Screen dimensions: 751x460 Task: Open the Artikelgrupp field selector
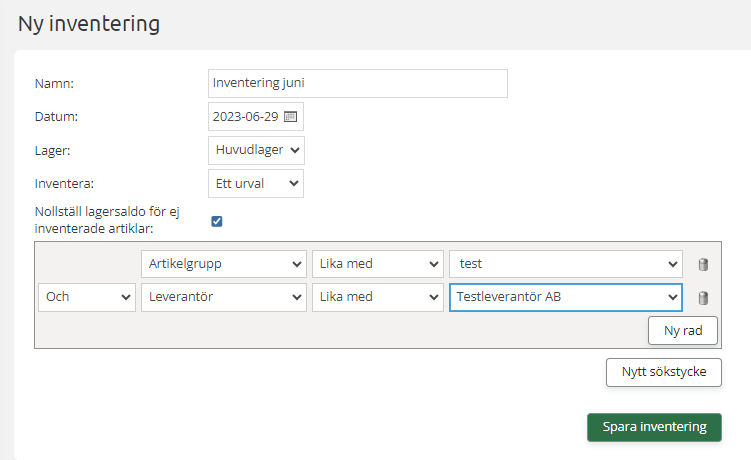[223, 264]
